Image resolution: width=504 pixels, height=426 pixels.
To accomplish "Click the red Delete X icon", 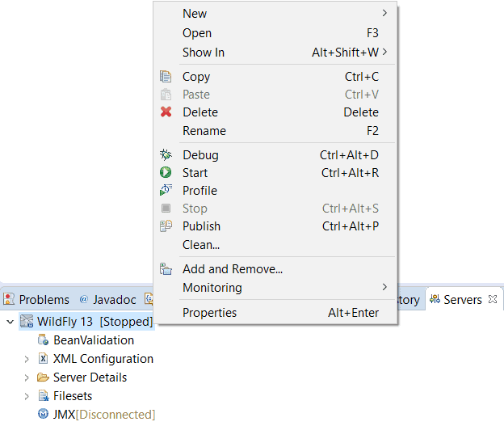I will point(166,112).
